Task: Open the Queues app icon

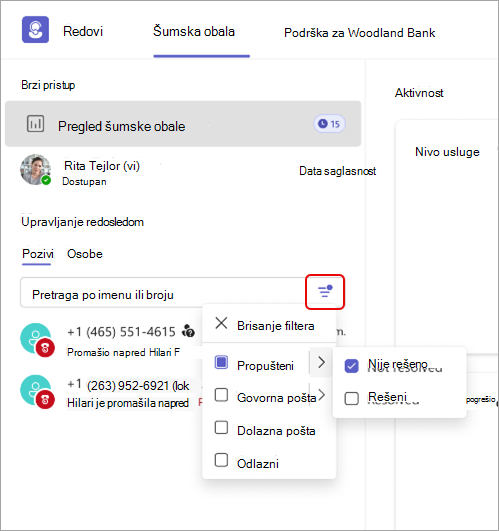Action: (35, 30)
